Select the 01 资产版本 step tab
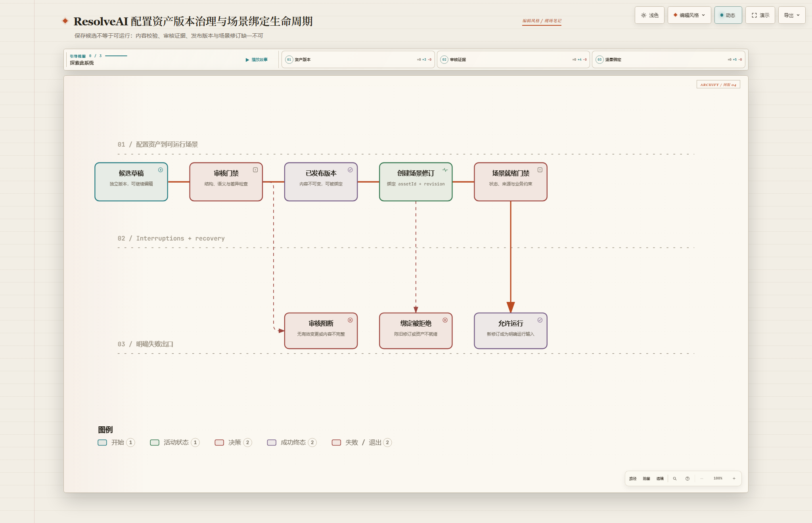This screenshot has width=812, height=523. click(x=358, y=59)
